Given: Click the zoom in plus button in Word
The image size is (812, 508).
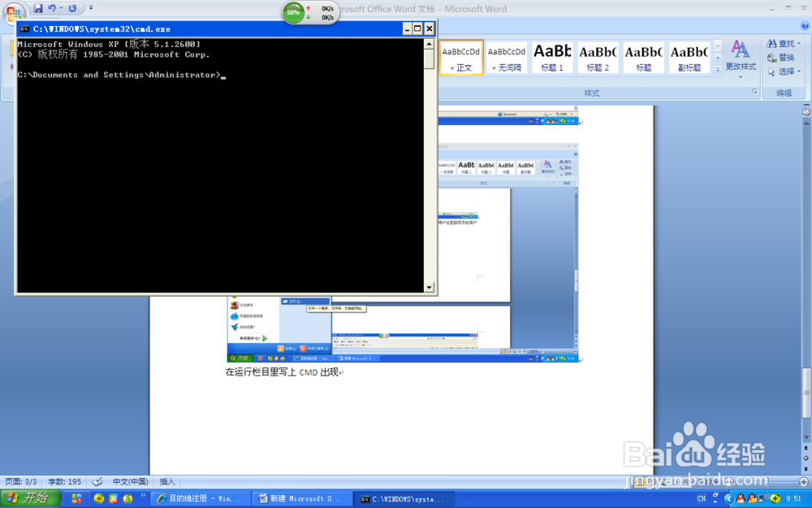Looking at the screenshot, I should pos(804,482).
